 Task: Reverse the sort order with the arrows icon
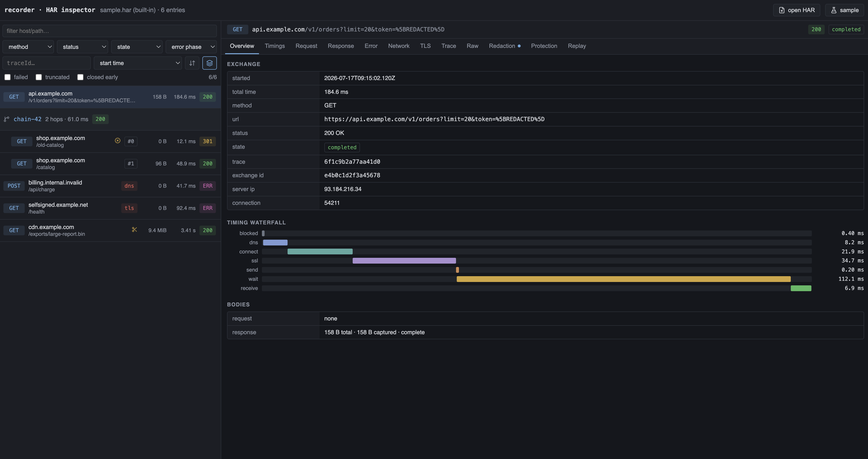pos(192,63)
